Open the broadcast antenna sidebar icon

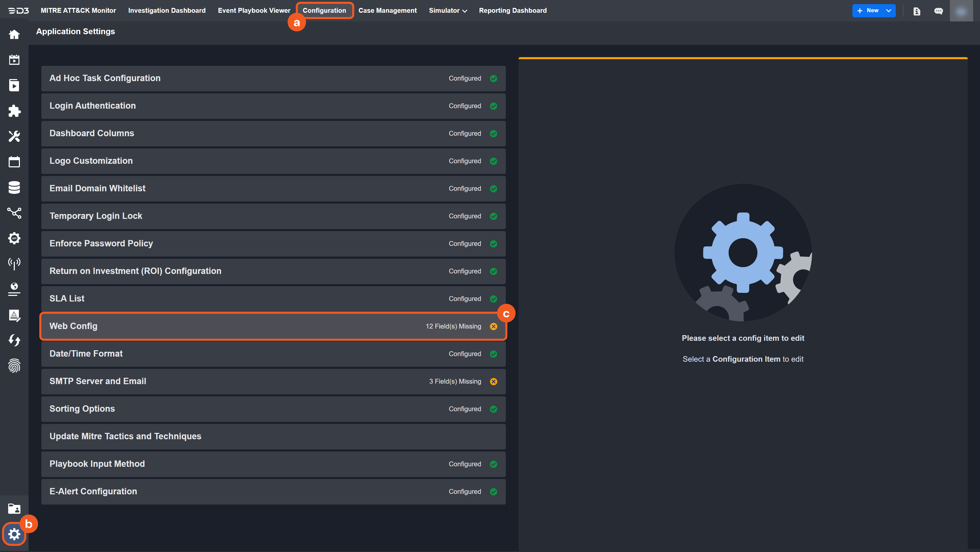click(14, 264)
